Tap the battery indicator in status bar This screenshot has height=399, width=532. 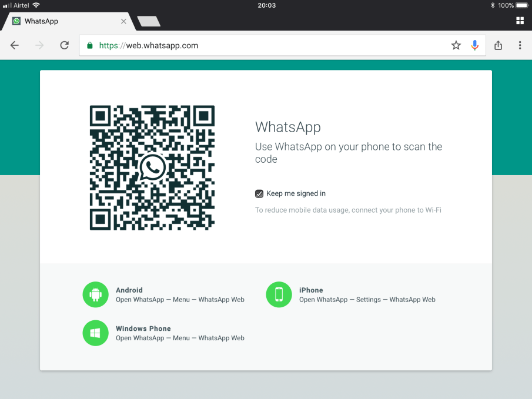(x=522, y=5)
